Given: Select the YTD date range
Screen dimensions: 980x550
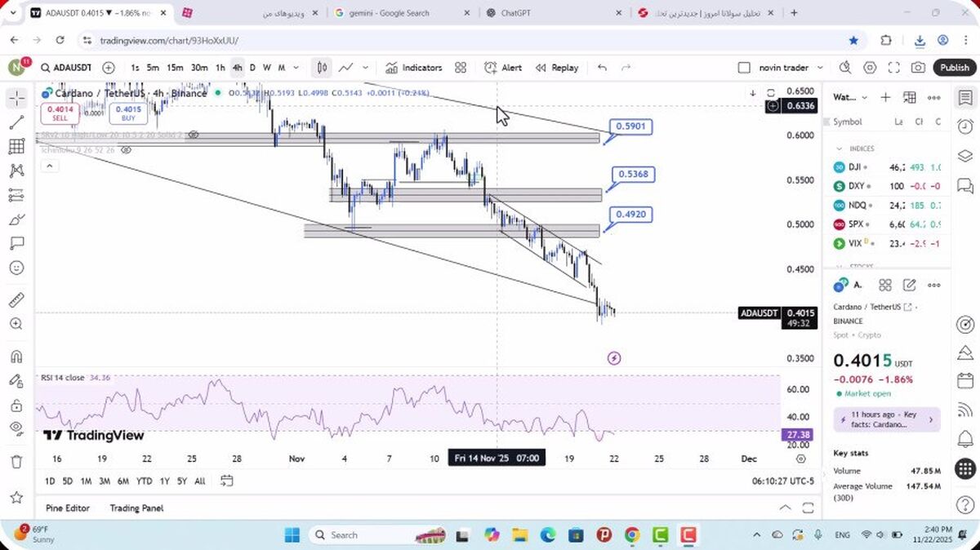Looking at the screenshot, I should tap(145, 481).
